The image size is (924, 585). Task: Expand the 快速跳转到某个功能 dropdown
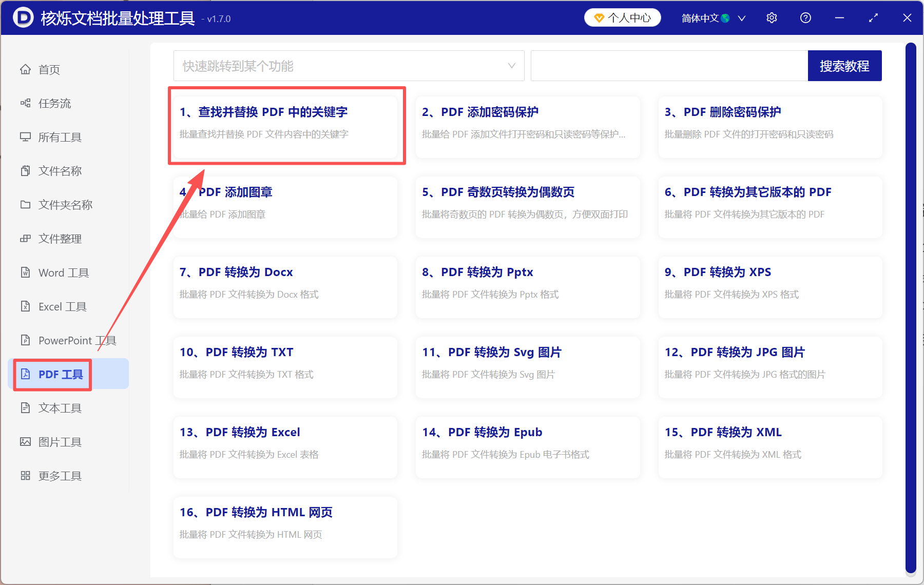tap(511, 66)
